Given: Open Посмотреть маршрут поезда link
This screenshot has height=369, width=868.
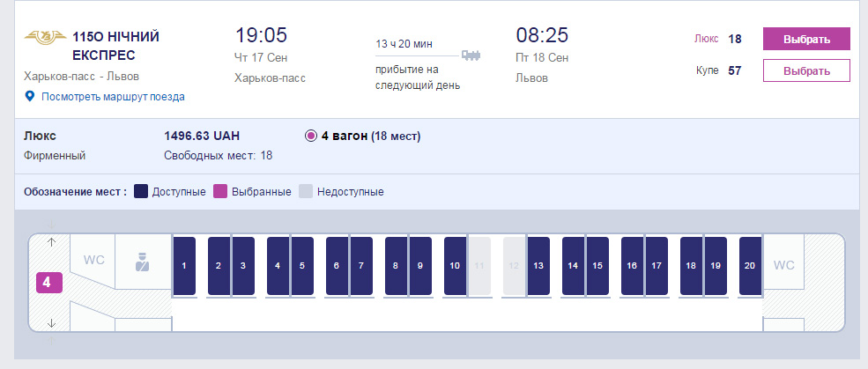Looking at the screenshot, I should pos(113,97).
